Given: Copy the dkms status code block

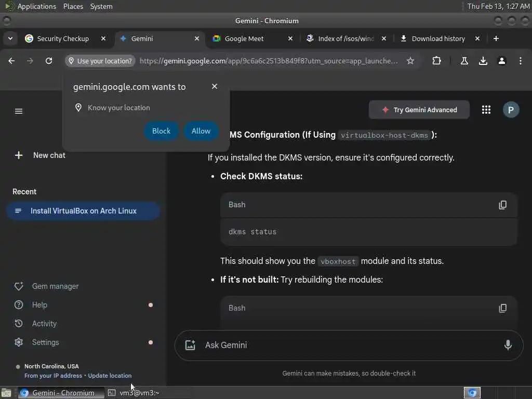Looking at the screenshot, I should coord(503,205).
